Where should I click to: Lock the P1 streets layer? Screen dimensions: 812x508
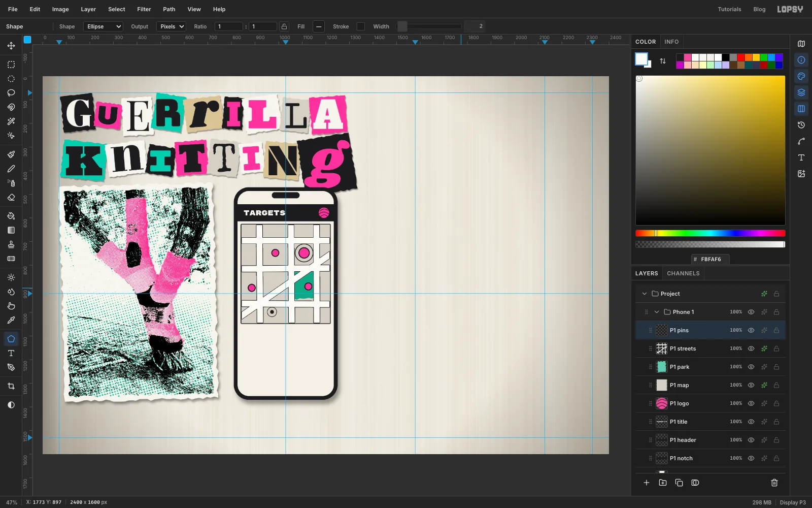coord(776,348)
